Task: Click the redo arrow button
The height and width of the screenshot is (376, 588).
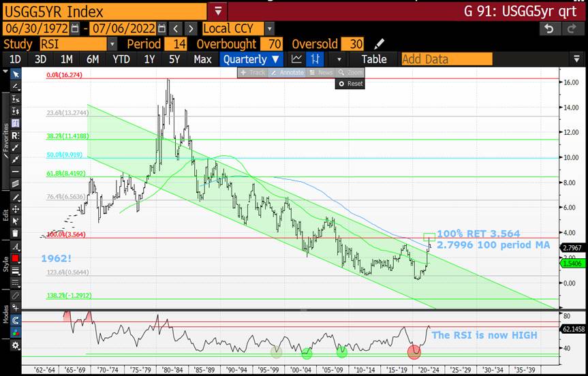Action: click(x=571, y=29)
